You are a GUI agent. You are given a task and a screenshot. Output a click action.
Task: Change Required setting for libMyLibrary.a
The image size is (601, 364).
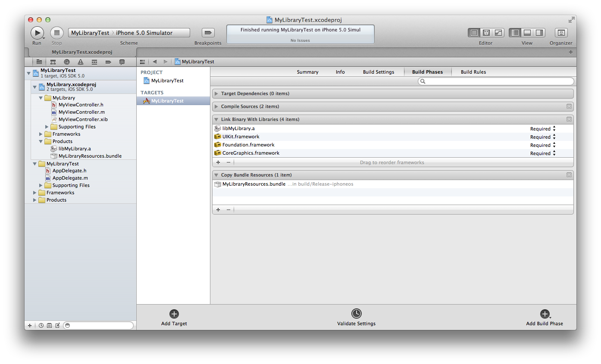click(x=543, y=129)
